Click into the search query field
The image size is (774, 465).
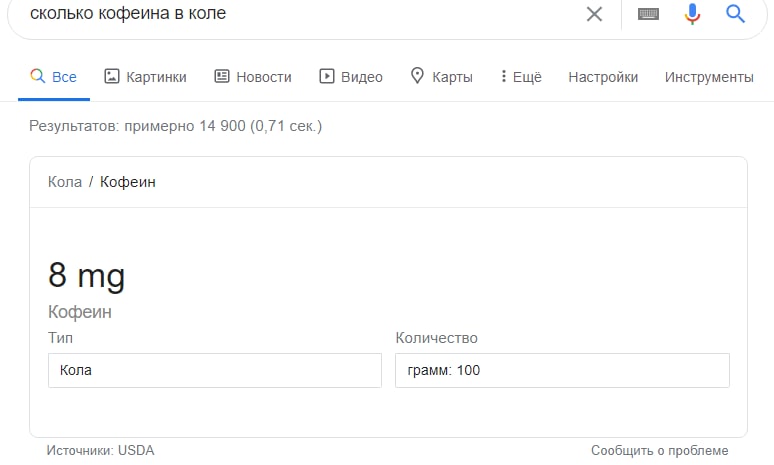(301, 14)
